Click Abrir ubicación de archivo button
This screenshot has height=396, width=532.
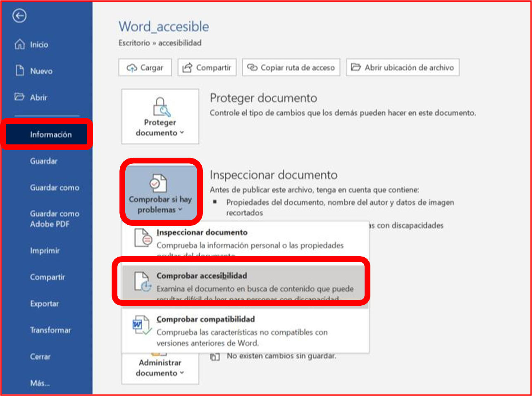[403, 67]
